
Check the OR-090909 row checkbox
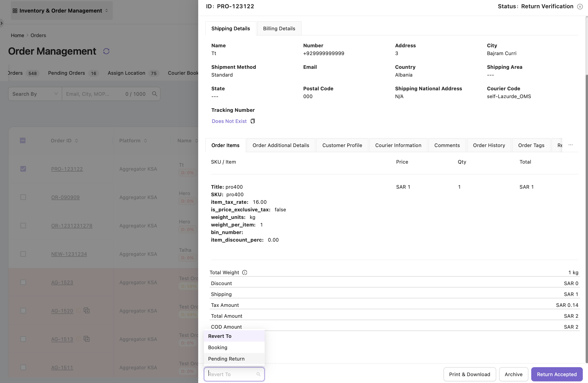(x=23, y=197)
